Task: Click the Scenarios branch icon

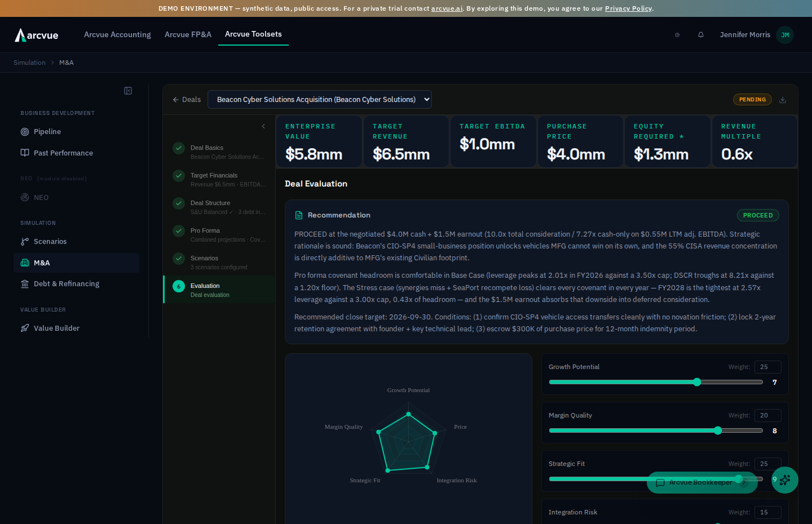Action: pyautogui.click(x=25, y=242)
